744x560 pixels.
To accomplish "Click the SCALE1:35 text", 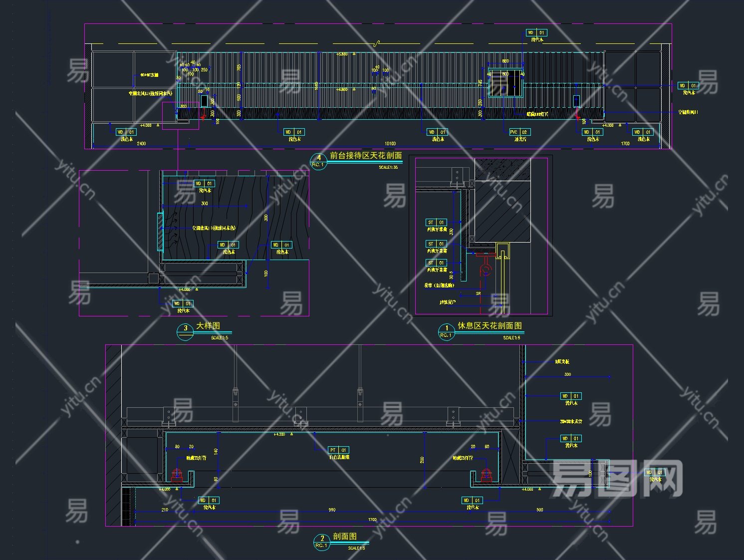I will [x=388, y=167].
